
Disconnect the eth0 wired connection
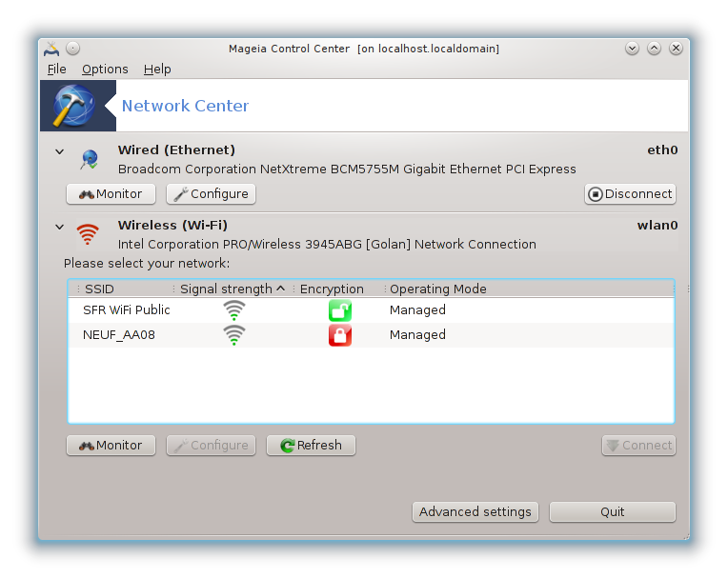coord(630,194)
